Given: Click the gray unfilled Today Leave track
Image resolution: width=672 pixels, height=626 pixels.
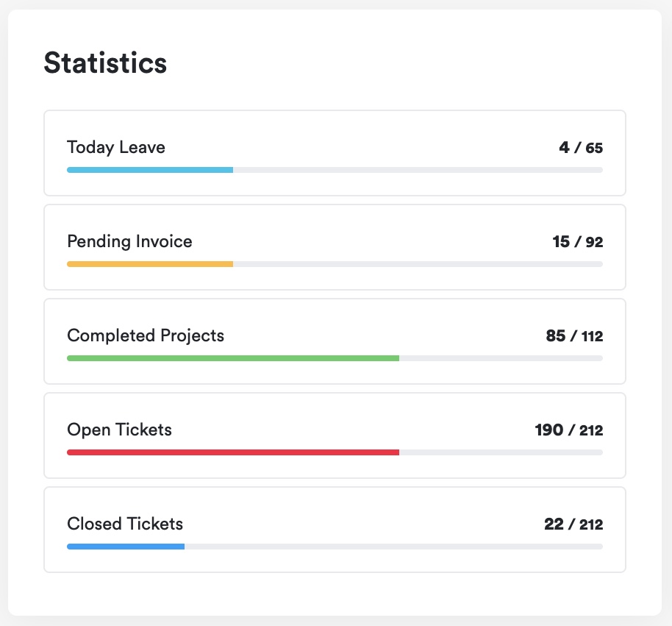Looking at the screenshot, I should coord(418,170).
